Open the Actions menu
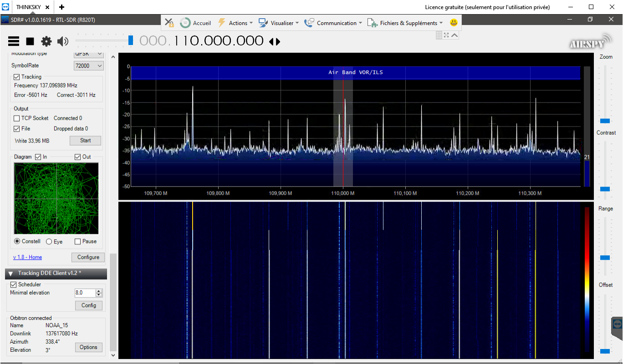 pos(235,23)
